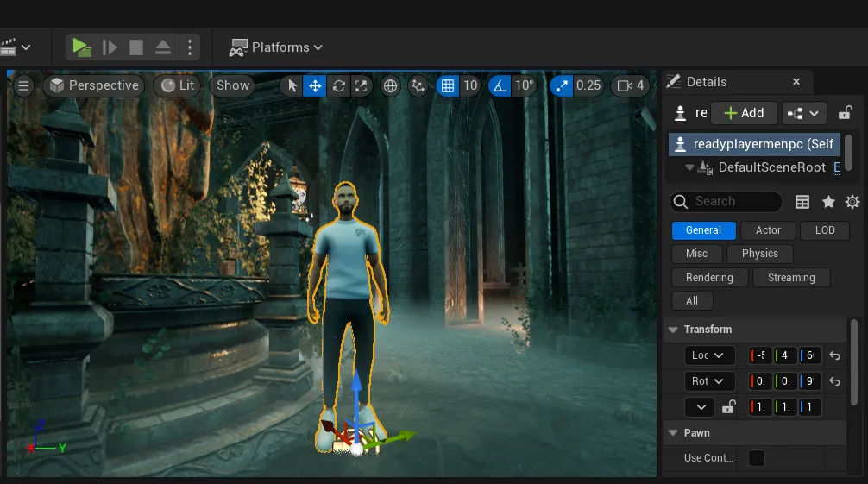The width and height of the screenshot is (868, 484).
Task: Select Physics filter category
Action: [x=760, y=254]
